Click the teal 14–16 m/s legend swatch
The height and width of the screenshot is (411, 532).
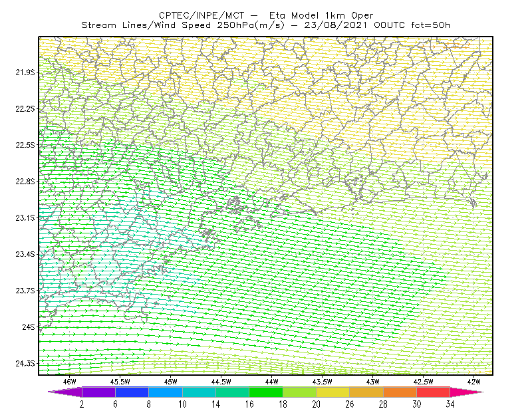tap(232, 392)
